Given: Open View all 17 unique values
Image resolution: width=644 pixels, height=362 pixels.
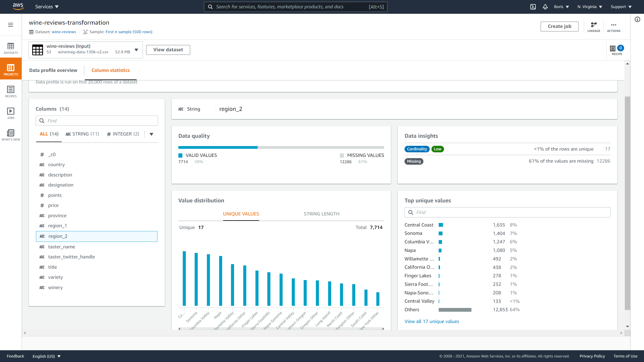Looking at the screenshot, I should [432, 322].
